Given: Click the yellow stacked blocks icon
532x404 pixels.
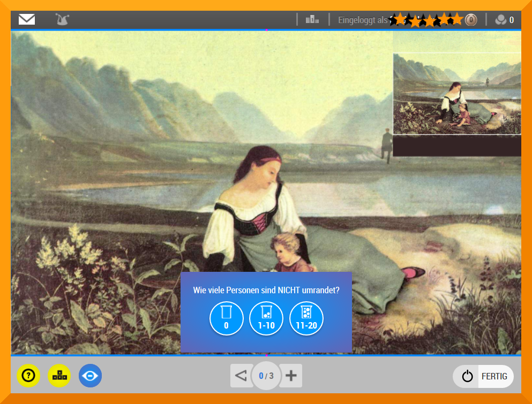Looking at the screenshot, I should (59, 376).
